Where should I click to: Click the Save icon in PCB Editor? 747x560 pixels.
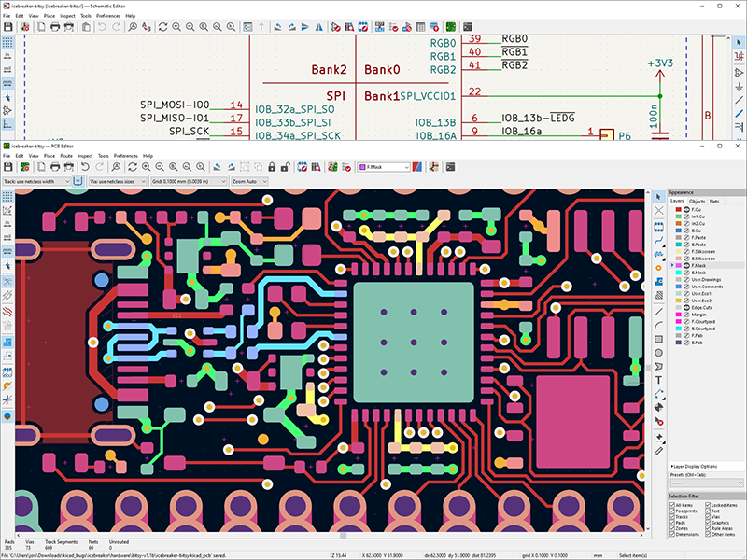coord(8,166)
